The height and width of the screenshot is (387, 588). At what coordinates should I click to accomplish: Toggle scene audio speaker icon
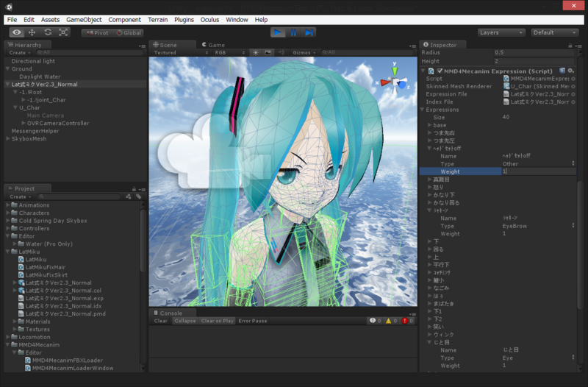pyautogui.click(x=281, y=52)
